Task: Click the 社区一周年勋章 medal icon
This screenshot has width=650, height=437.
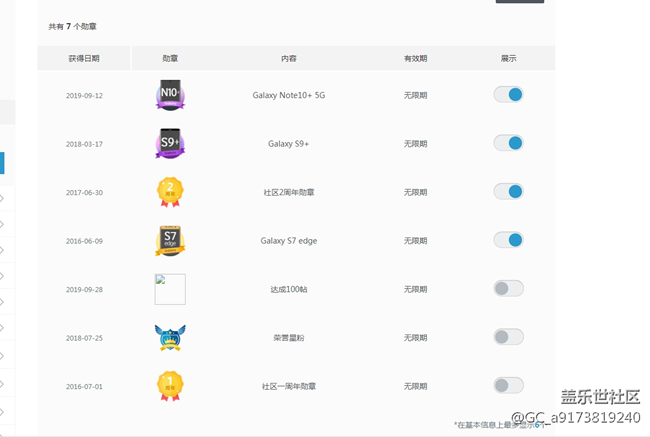Action: click(170, 386)
